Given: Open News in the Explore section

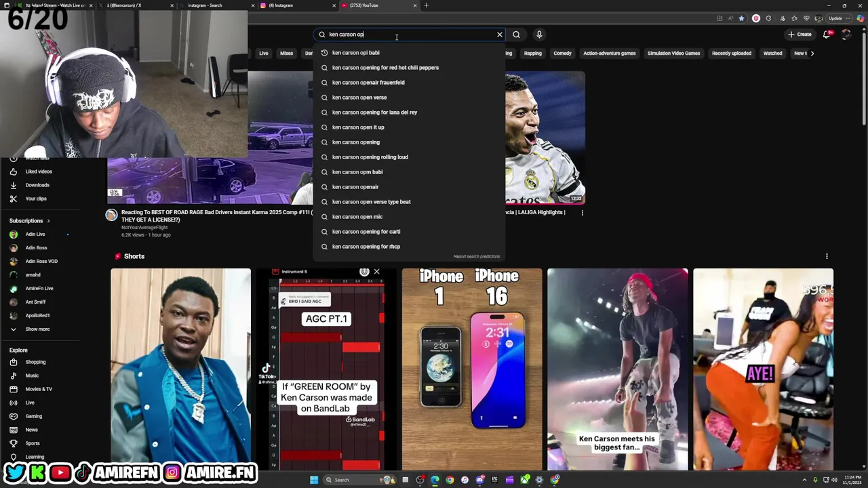Looking at the screenshot, I should click(x=32, y=430).
